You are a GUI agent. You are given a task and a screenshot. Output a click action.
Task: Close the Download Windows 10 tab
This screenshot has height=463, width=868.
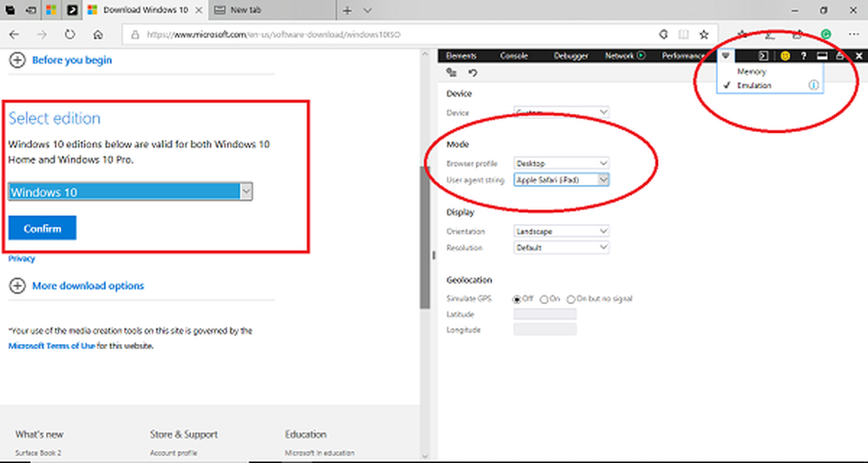pyautogui.click(x=199, y=10)
